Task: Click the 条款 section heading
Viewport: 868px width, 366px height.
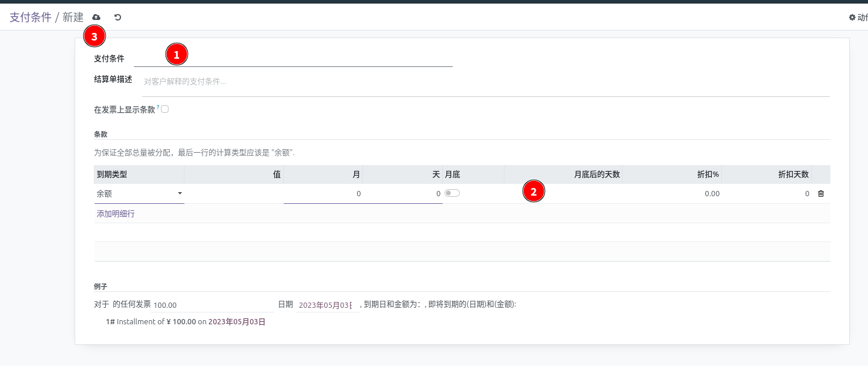Action: 100,135
